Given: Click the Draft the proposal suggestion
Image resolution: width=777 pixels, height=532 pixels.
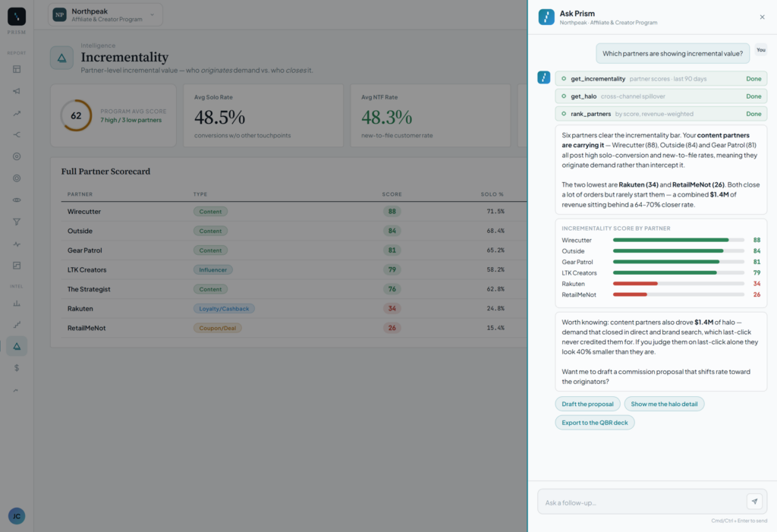Looking at the screenshot, I should [588, 404].
